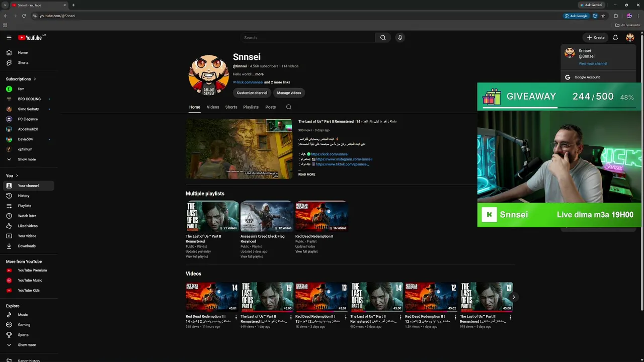Go to Your videos in the sidebar

pyautogui.click(x=28, y=236)
